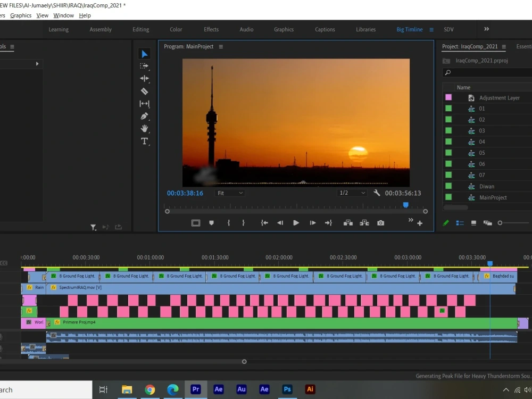Viewport: 532px width, 399px height.
Task: Open Adobe Audition from the taskbar
Action: [241, 389]
